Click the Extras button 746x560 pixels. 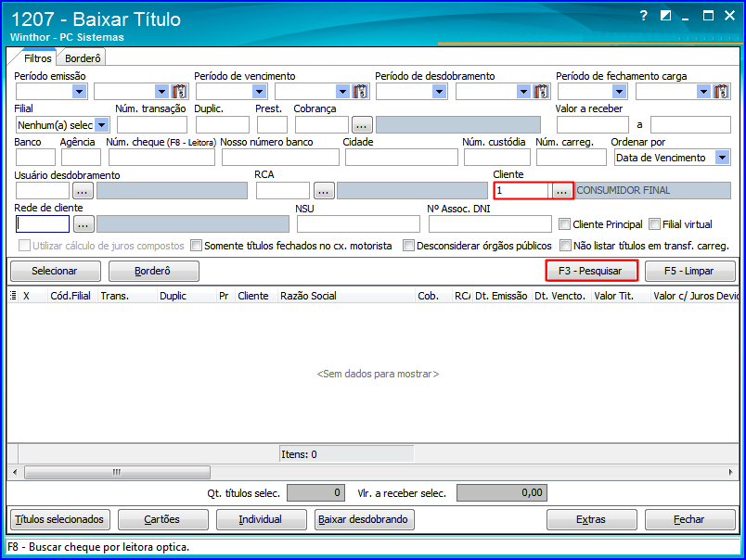tap(591, 519)
